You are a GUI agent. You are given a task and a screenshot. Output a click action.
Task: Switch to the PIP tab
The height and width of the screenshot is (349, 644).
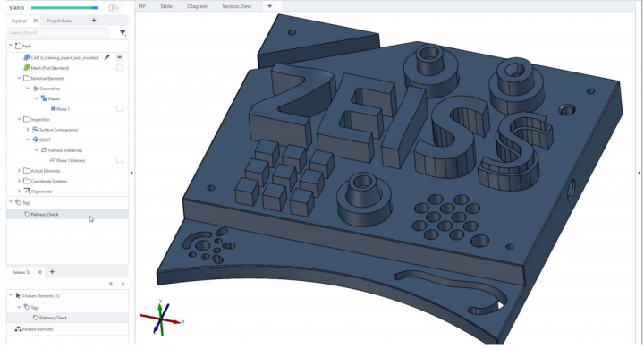[x=141, y=6]
